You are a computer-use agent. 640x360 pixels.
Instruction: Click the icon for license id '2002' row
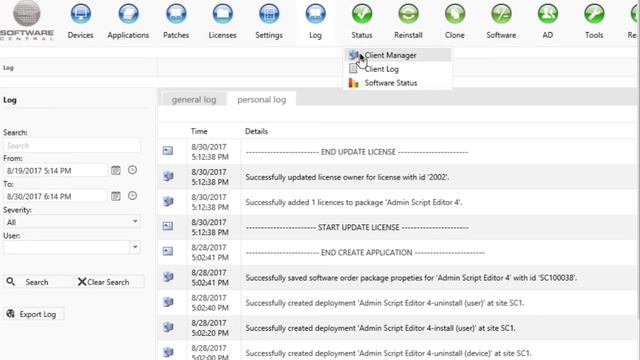point(168,176)
